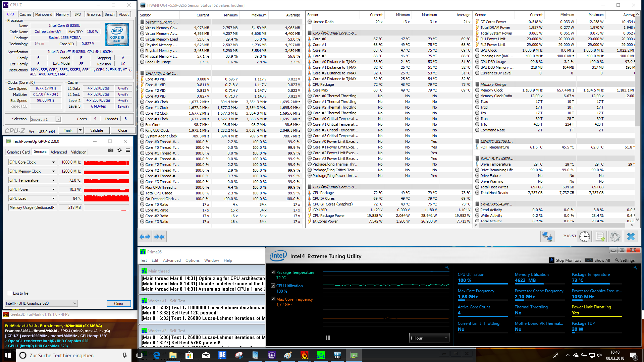The width and height of the screenshot is (644, 362).
Task: Open Task View button on taskbar
Action: 140,355
